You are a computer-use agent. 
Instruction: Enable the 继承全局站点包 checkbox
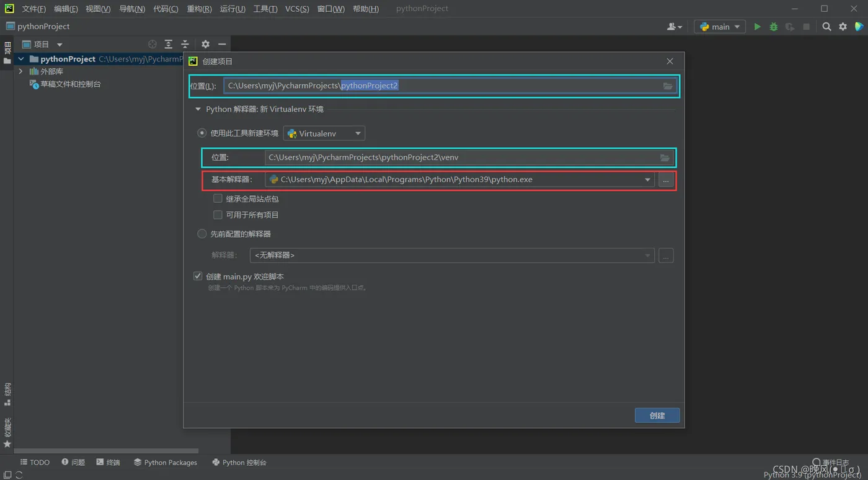point(218,198)
